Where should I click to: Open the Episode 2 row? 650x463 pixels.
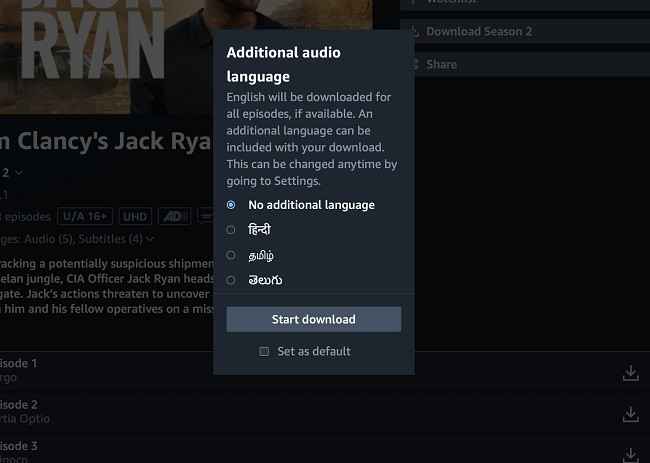click(x=325, y=413)
